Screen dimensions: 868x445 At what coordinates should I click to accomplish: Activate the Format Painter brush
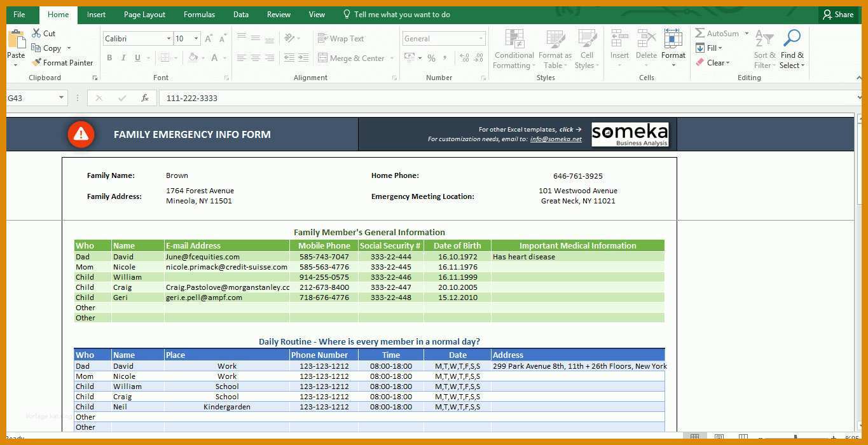62,62
